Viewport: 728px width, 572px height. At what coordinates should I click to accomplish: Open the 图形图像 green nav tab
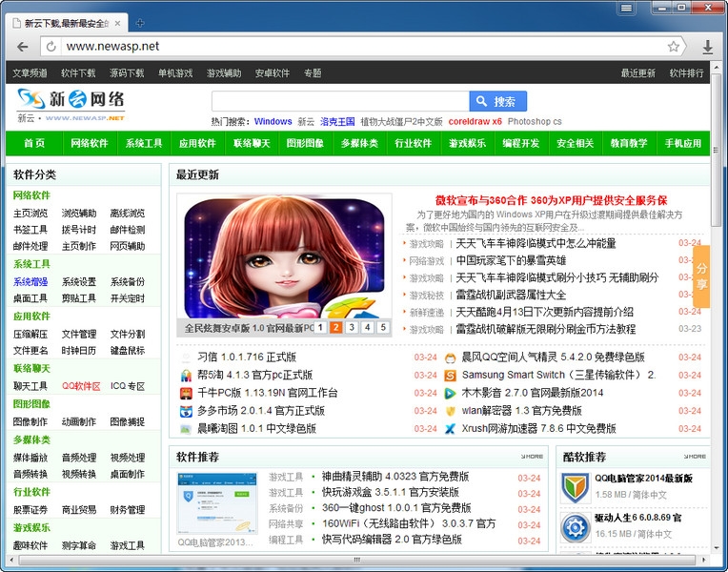click(x=305, y=143)
